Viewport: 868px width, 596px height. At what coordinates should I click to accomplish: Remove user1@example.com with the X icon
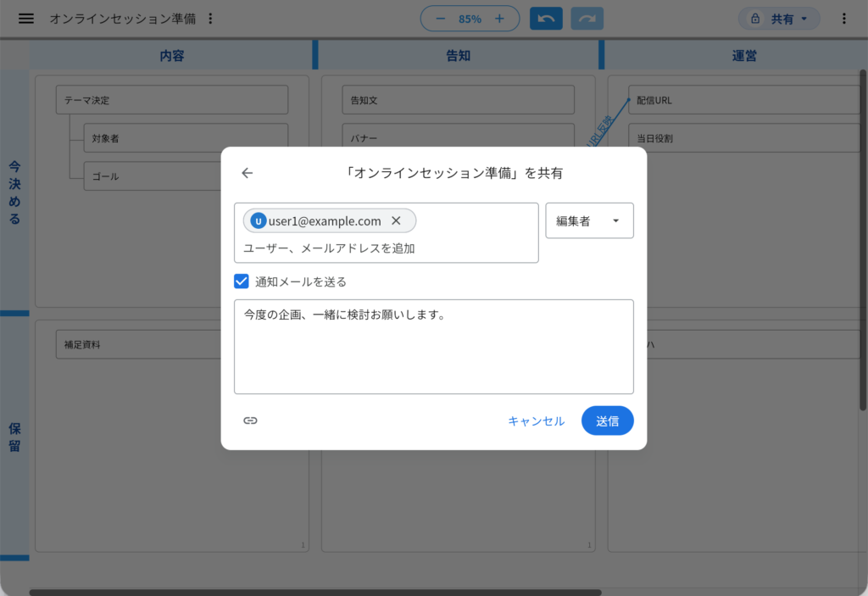coord(396,220)
